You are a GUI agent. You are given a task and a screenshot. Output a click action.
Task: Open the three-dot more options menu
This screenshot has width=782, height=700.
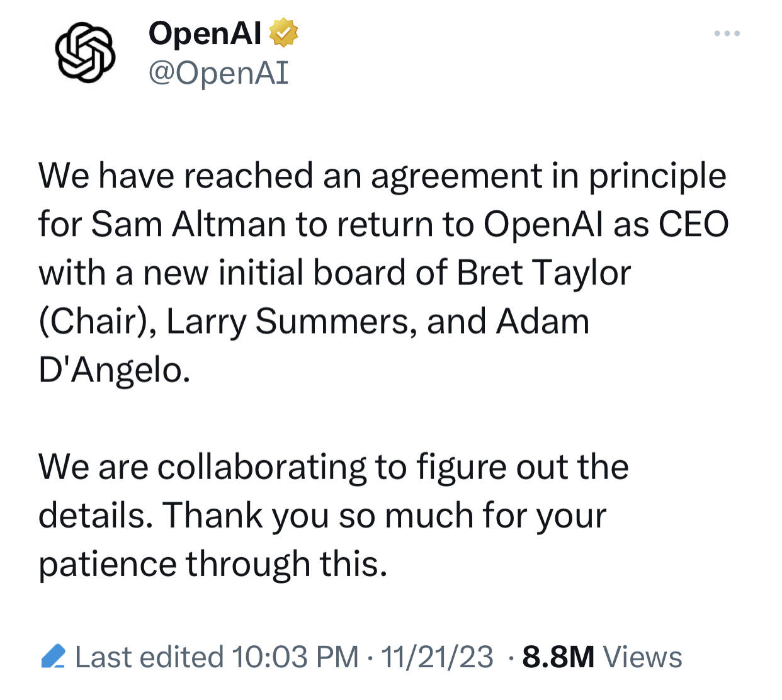[x=727, y=33]
